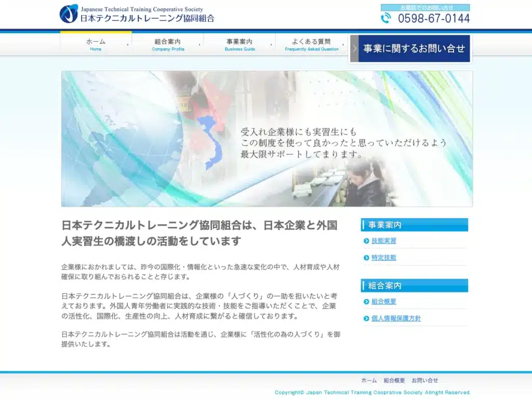
Task: Open the ホーム Home navigation tab
Action: [96, 45]
